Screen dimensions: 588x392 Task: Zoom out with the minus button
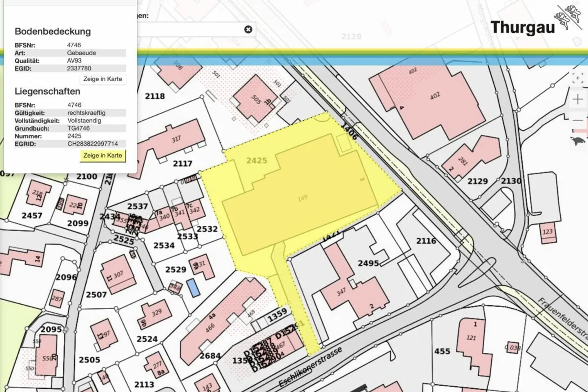coord(578,120)
